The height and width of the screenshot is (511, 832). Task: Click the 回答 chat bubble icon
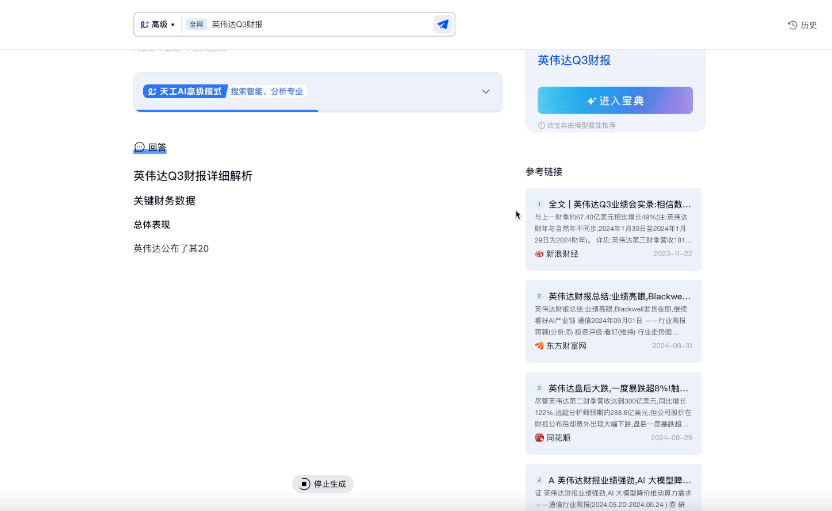pos(140,147)
